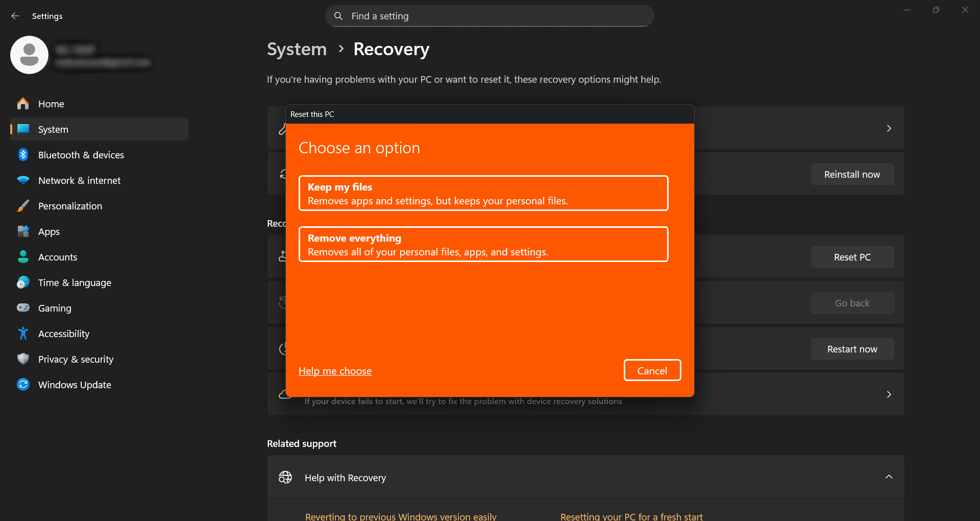Open the Help me choose link
This screenshot has width=980, height=521.
[335, 371]
